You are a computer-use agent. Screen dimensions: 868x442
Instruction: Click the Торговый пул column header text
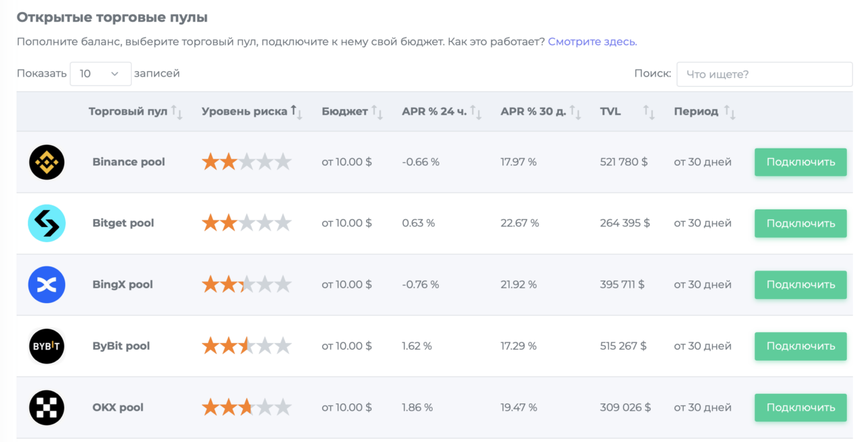tap(127, 112)
